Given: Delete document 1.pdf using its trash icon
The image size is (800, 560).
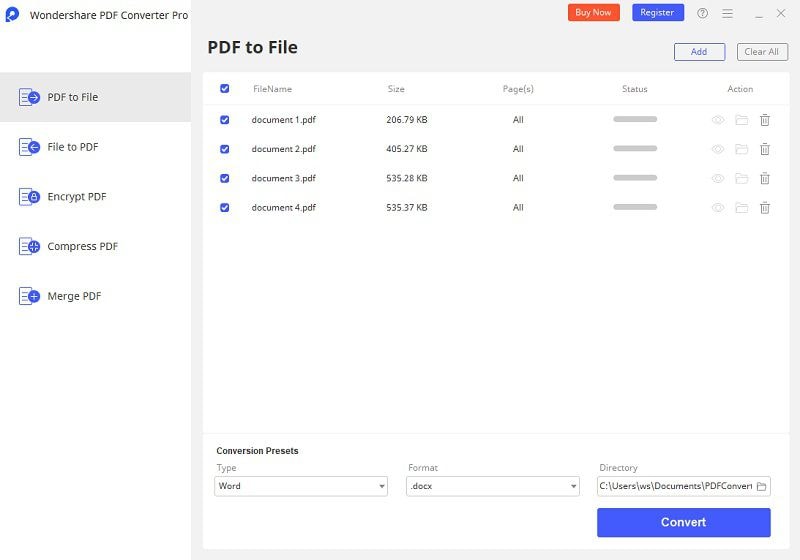Looking at the screenshot, I should (x=765, y=120).
